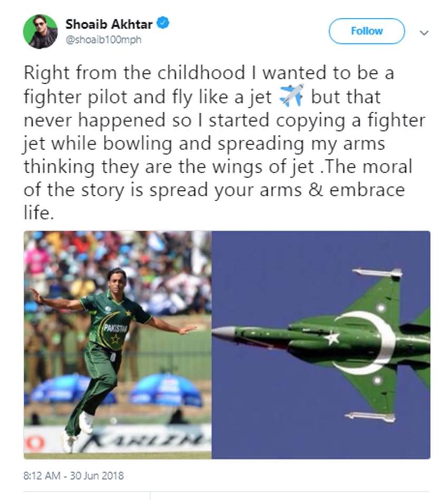
Task: Click the white star on the jet fuselage
Action: pos(332,338)
